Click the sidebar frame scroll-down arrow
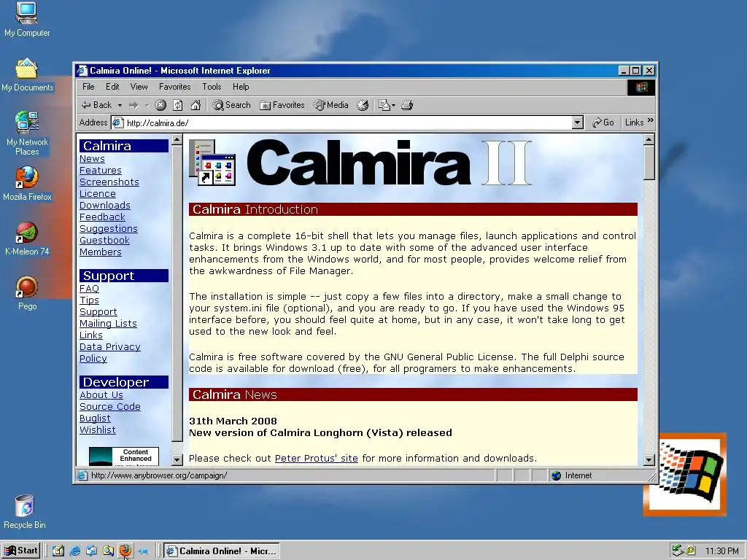This screenshot has width=747, height=560. 177,460
